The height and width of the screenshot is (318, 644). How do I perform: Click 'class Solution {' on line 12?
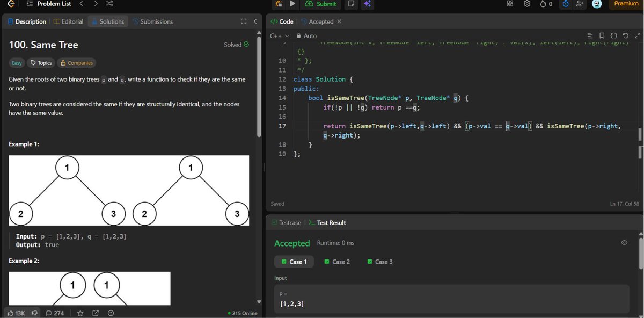[x=324, y=79]
